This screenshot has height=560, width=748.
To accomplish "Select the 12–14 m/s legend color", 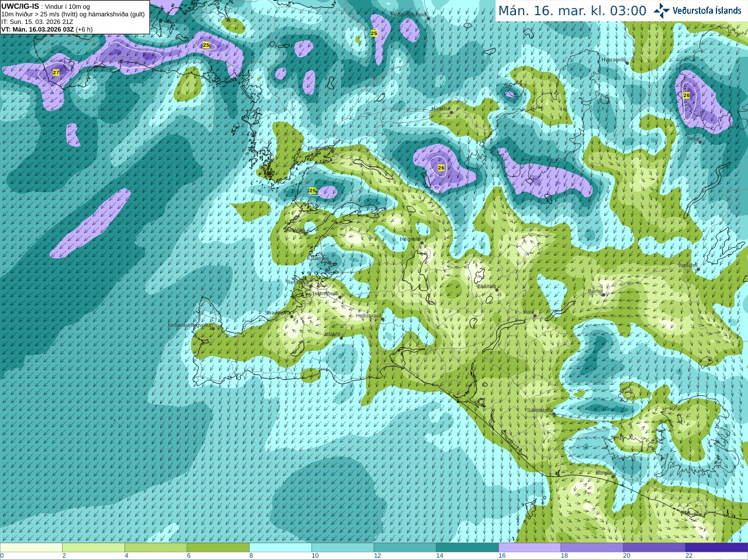I will (x=405, y=548).
